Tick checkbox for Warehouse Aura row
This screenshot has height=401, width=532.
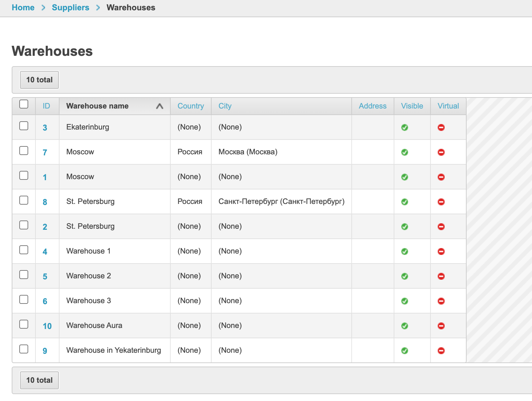tap(24, 325)
